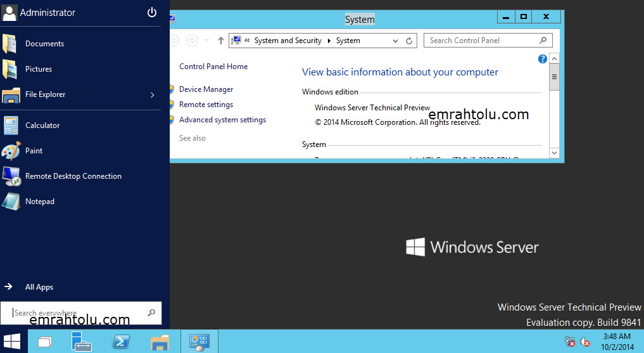644x353 pixels.
Task: Click scrollbar down arrow in System window
Action: point(555,153)
